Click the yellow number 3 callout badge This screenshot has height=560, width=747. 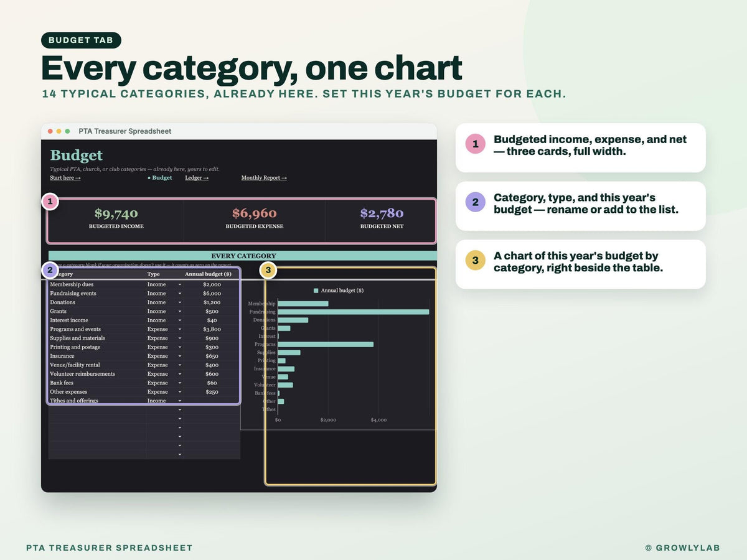click(x=268, y=269)
